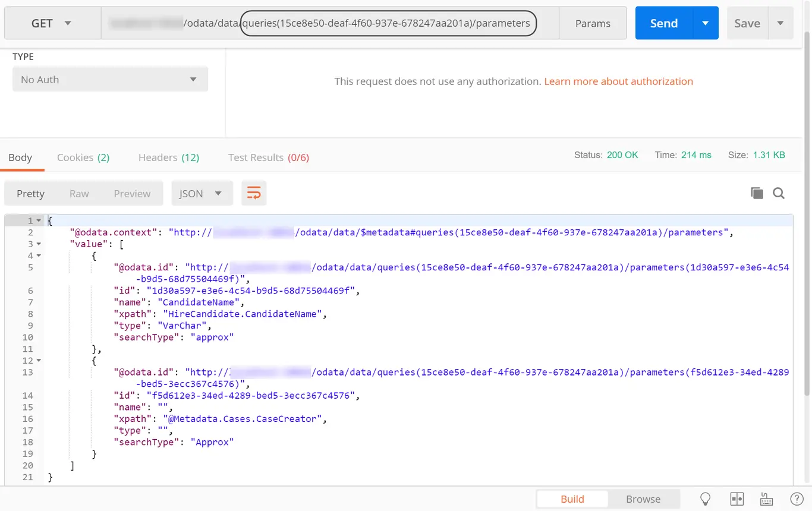Send the GET request
Viewport: 812px width, 511px height.
point(664,23)
